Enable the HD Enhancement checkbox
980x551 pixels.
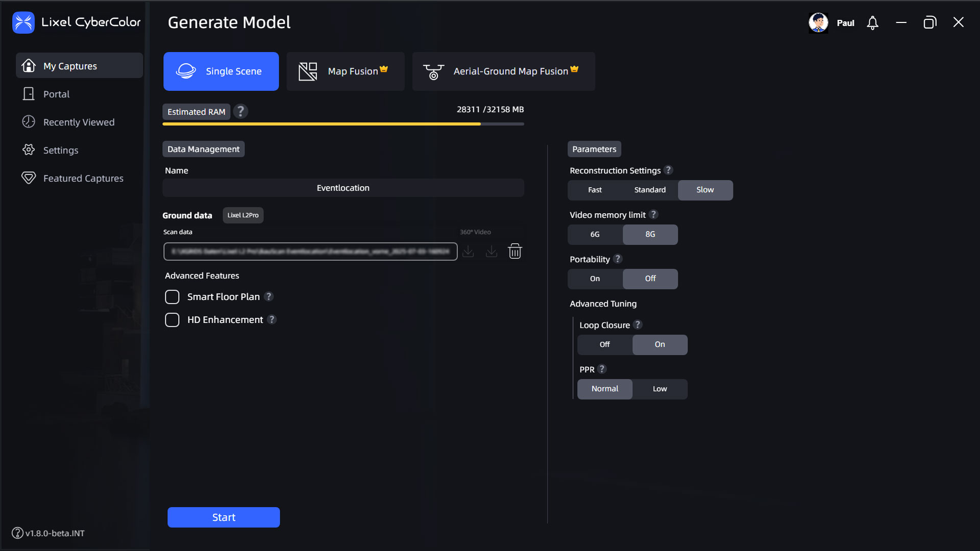coord(172,320)
